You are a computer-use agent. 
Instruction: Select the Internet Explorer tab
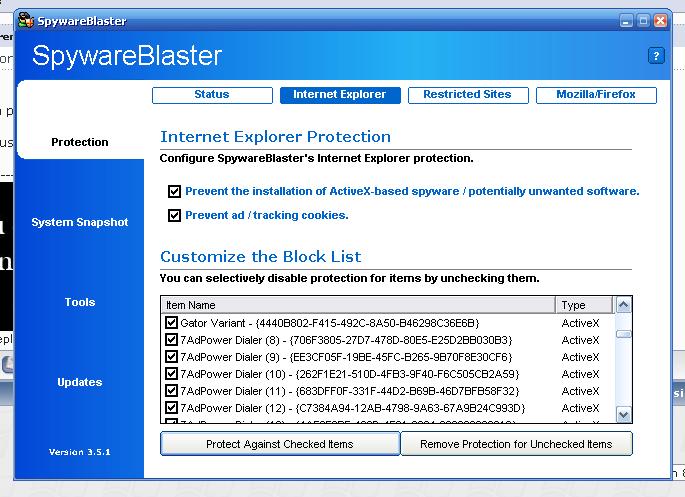(340, 95)
